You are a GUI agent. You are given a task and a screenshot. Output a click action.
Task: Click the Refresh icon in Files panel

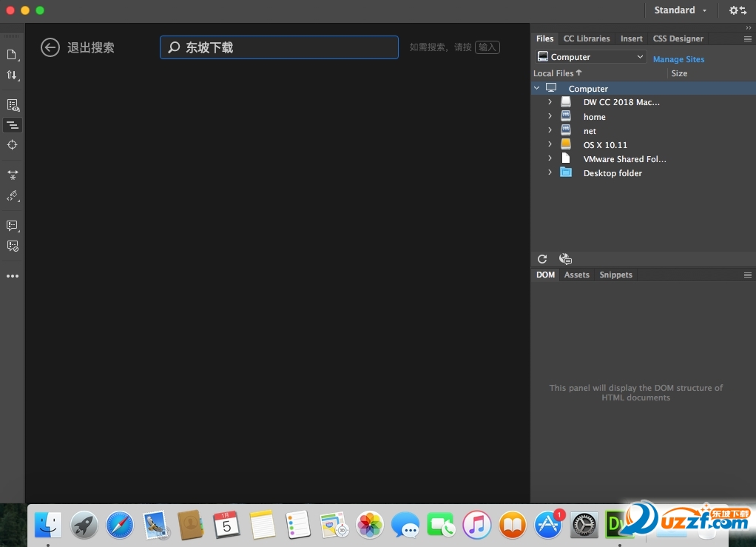[542, 259]
